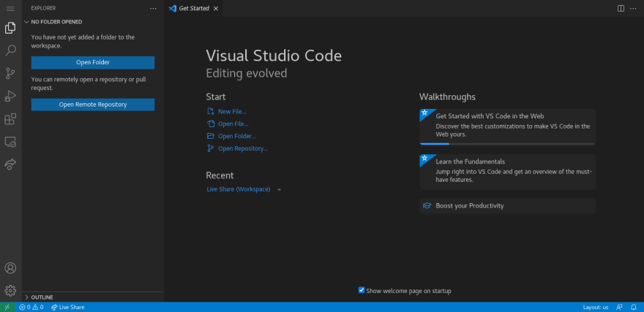Click the Open Folder icon under Start
Image resolution: width=644 pixels, height=312 pixels.
(x=211, y=136)
